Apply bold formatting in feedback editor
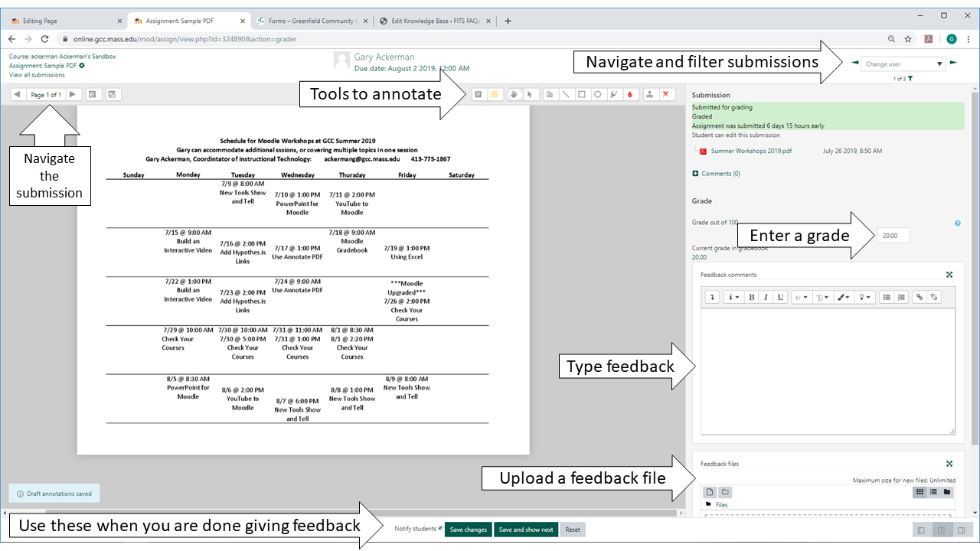The height and width of the screenshot is (551, 980). pos(751,297)
